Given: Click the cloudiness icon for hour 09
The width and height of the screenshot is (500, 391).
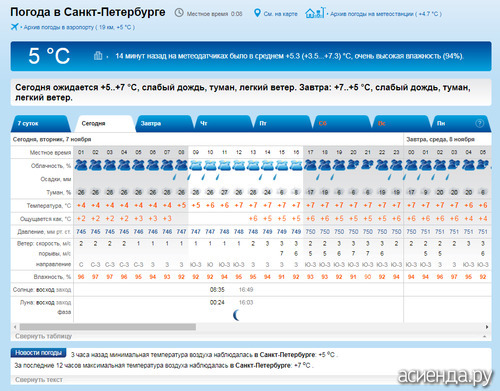Looking at the screenshot, I should tap(196, 165).
